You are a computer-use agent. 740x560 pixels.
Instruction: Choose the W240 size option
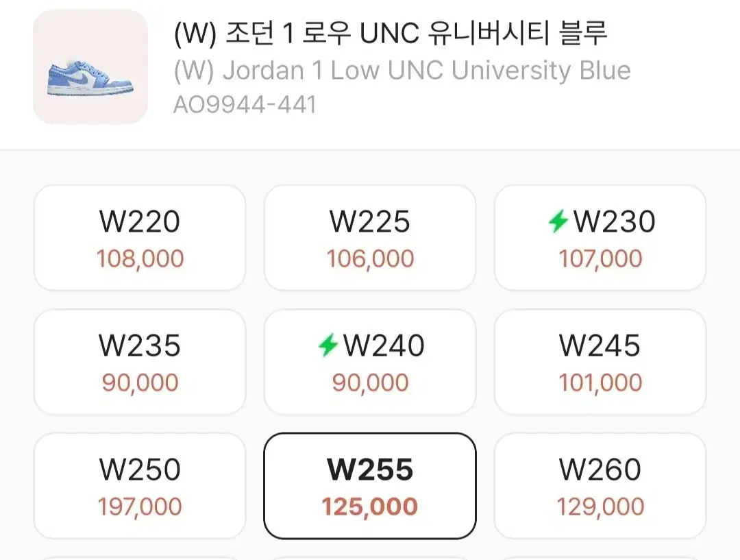tap(370, 362)
